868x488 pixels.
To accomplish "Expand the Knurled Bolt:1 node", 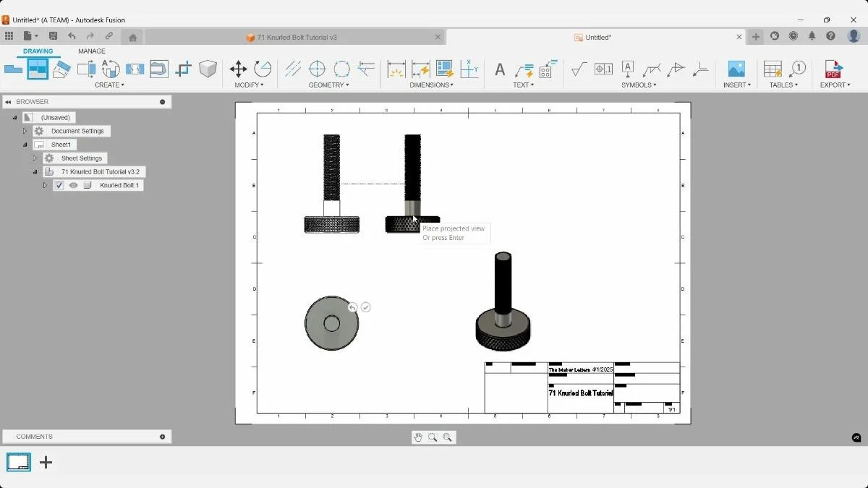I will click(x=45, y=185).
